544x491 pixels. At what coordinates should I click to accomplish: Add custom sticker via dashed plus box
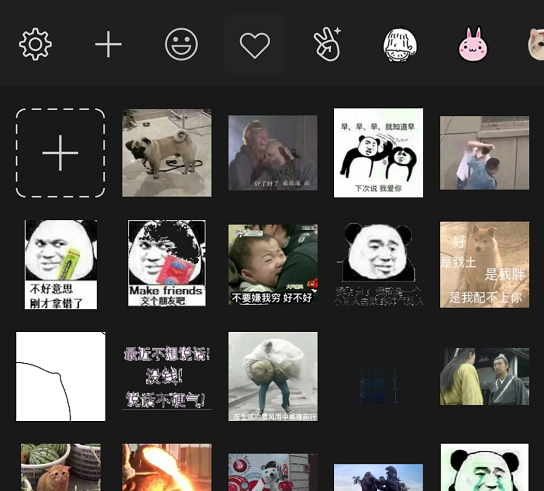click(60, 153)
